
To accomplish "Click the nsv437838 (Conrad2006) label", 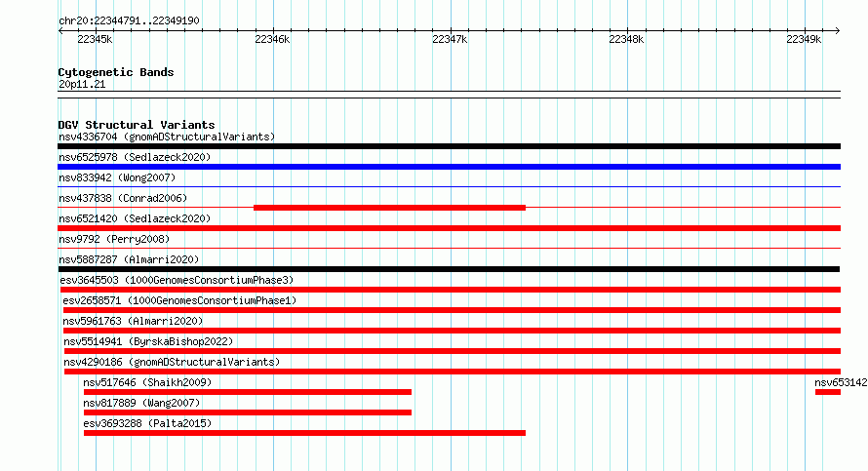I will [123, 198].
